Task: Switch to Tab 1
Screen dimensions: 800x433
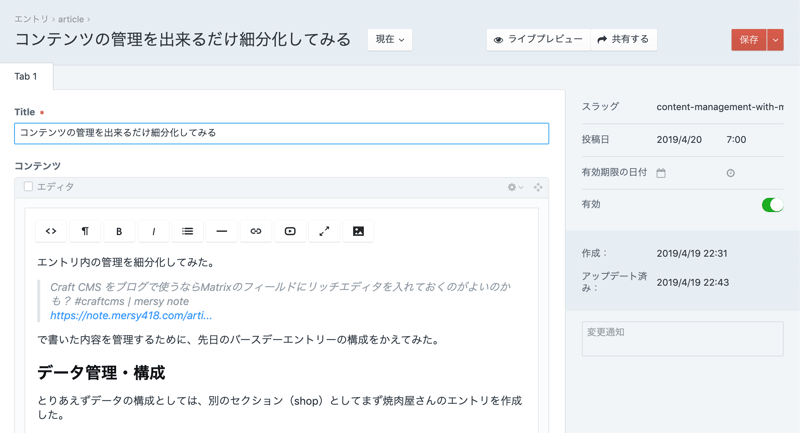Action: 26,76
